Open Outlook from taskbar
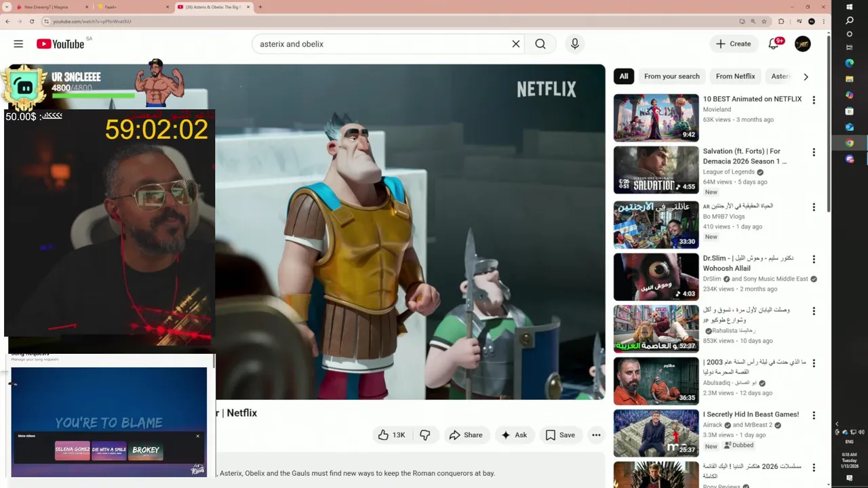 click(850, 127)
